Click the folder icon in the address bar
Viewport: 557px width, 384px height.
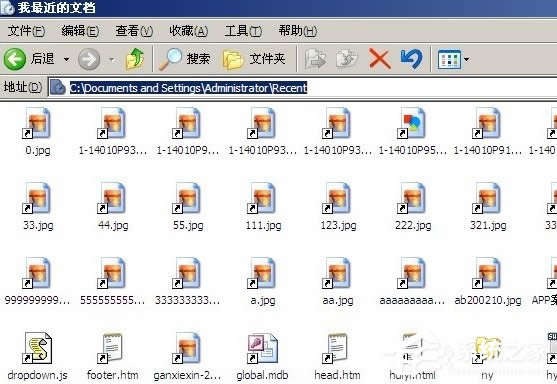click(x=58, y=87)
